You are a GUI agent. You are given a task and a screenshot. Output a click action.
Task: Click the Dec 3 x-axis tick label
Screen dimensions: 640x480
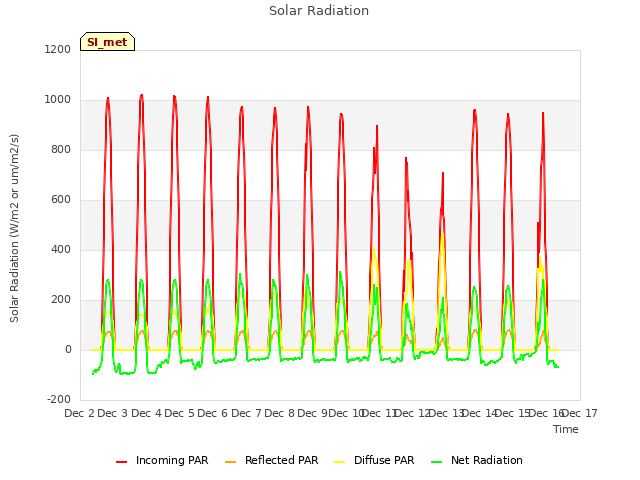pyautogui.click(x=113, y=413)
